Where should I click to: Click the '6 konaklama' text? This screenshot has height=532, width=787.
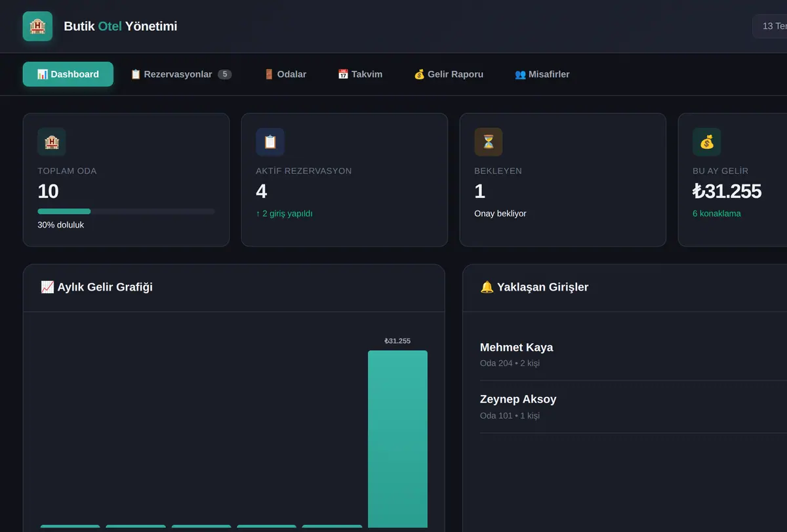click(x=717, y=213)
